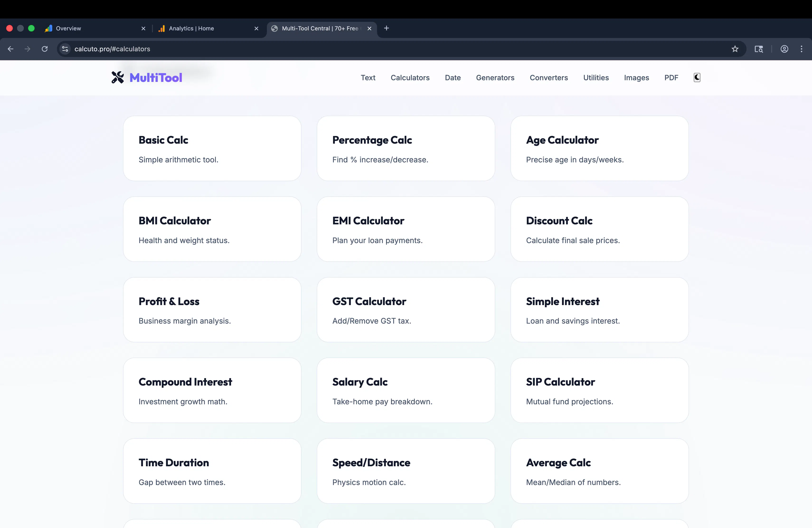The image size is (812, 528).
Task: Open the GST Calculator card
Action: [x=406, y=310]
